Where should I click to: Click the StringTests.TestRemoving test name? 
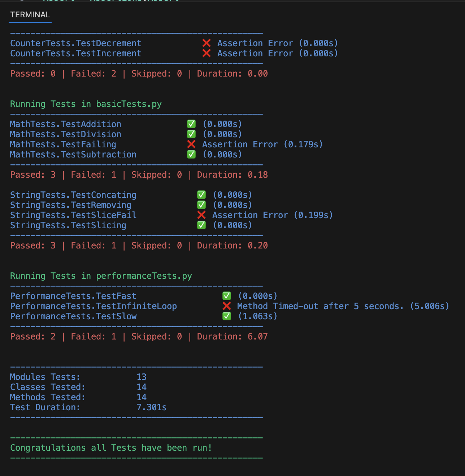71,205
